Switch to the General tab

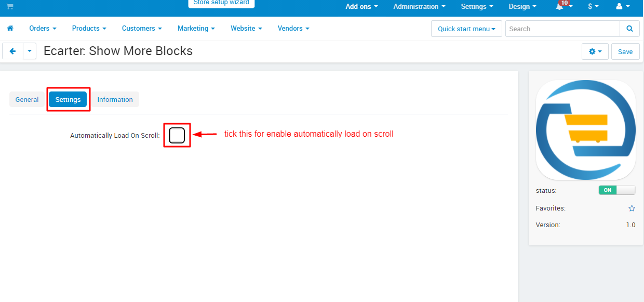pyautogui.click(x=27, y=99)
